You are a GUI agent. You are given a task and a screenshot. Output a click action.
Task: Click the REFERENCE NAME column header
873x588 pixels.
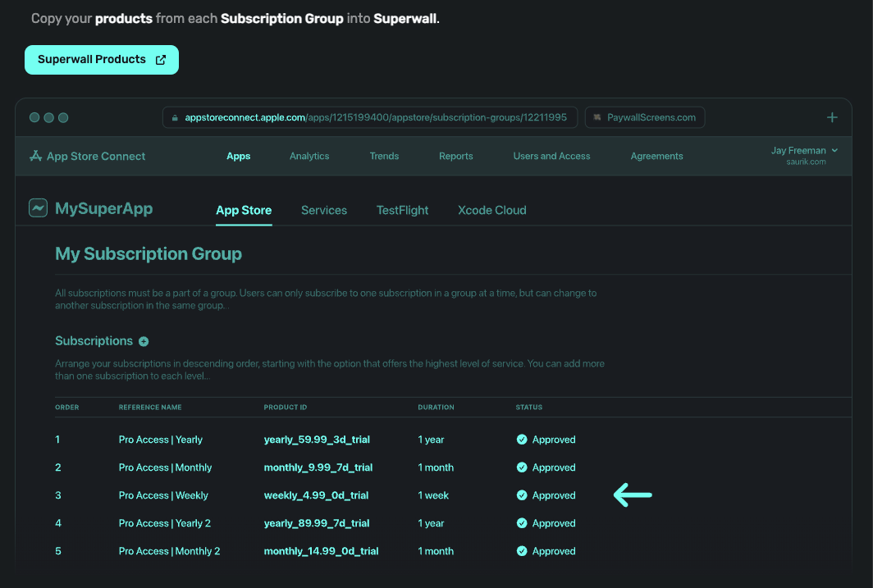click(x=150, y=408)
